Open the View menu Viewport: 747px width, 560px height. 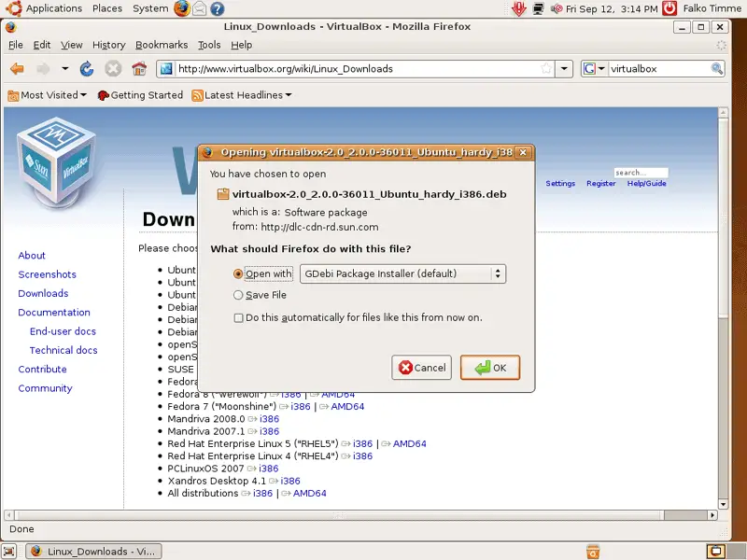72,45
